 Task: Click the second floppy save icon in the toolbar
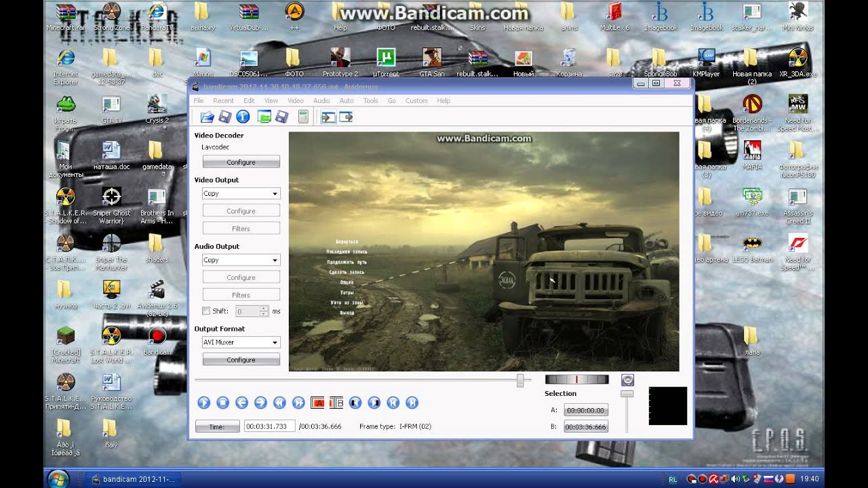pos(281,117)
